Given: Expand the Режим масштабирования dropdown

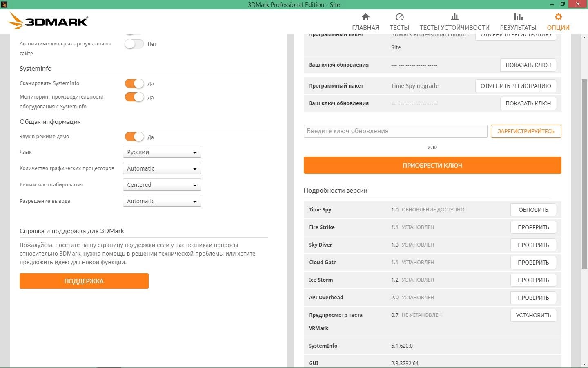Looking at the screenshot, I should point(162,185).
